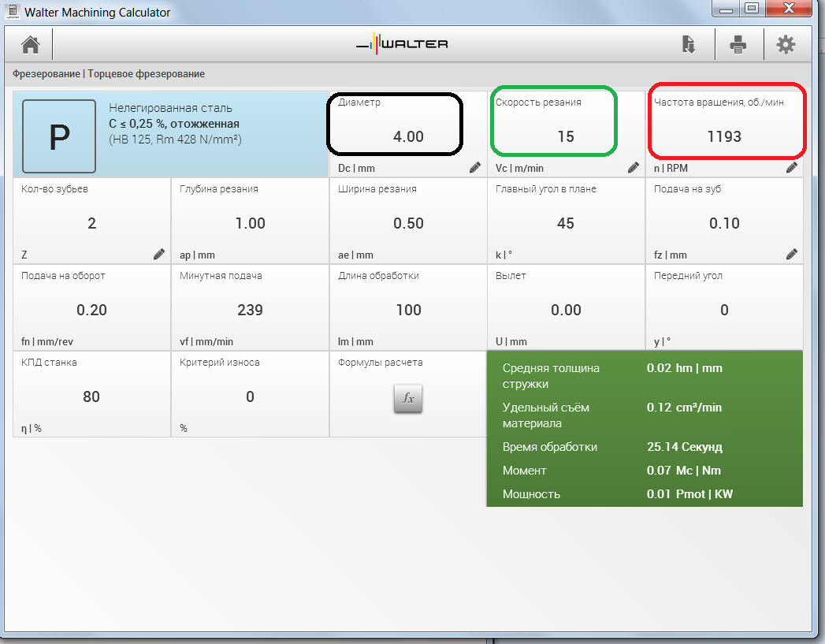Click overhang value 0.00

(566, 311)
